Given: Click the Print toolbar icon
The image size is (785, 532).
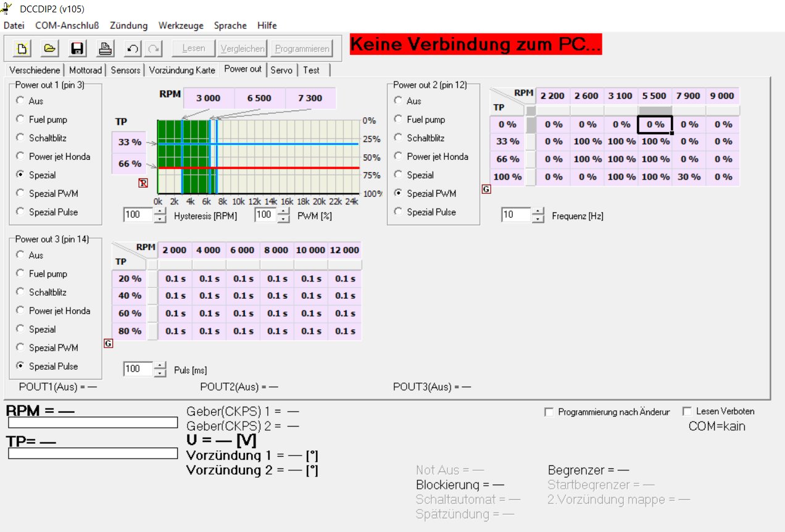Looking at the screenshot, I should (x=106, y=48).
